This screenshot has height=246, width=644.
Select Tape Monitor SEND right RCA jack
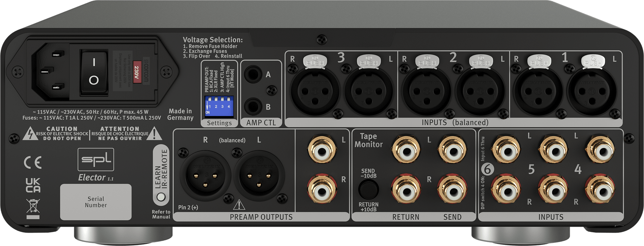point(452,192)
